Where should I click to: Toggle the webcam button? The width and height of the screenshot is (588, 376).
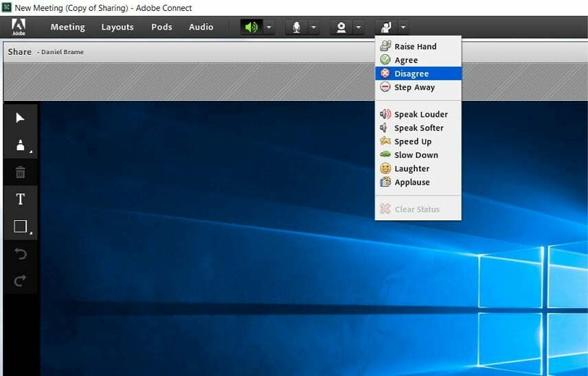(x=341, y=27)
